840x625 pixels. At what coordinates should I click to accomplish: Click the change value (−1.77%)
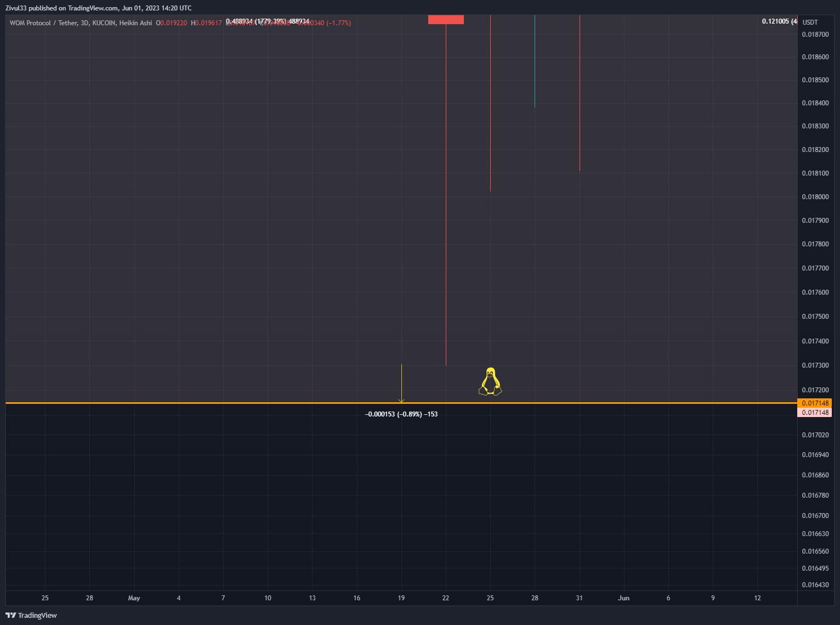pyautogui.click(x=338, y=23)
